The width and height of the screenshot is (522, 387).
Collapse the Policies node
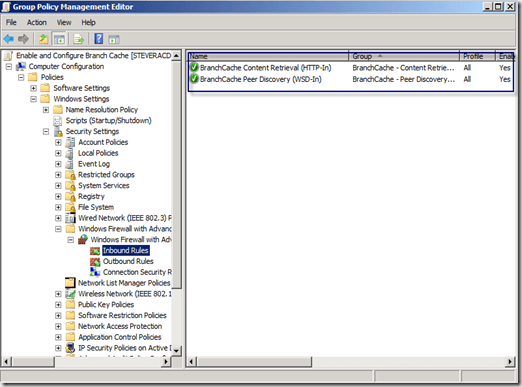[21, 77]
